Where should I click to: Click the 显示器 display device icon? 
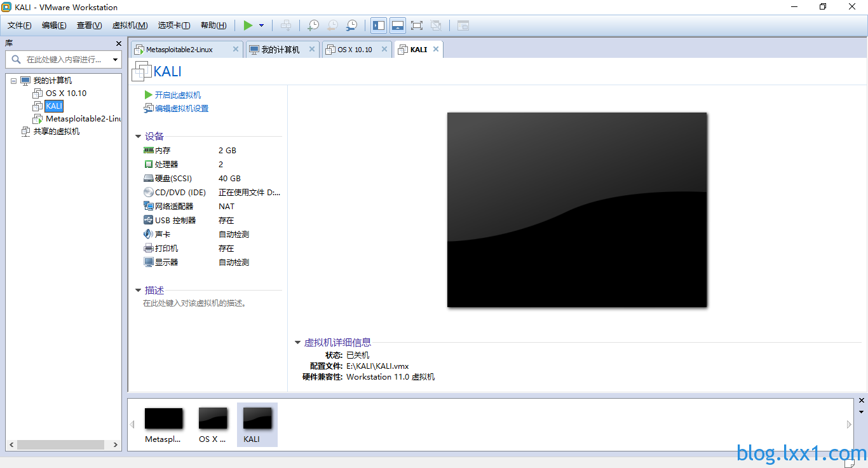(x=149, y=263)
